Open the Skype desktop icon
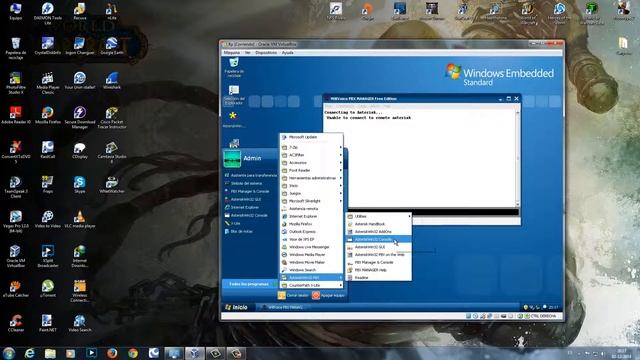 (80, 184)
